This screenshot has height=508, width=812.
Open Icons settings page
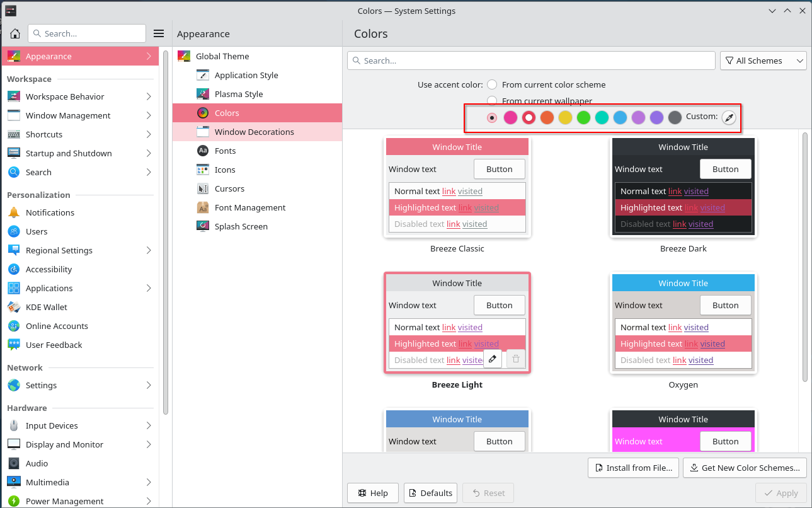(257, 170)
